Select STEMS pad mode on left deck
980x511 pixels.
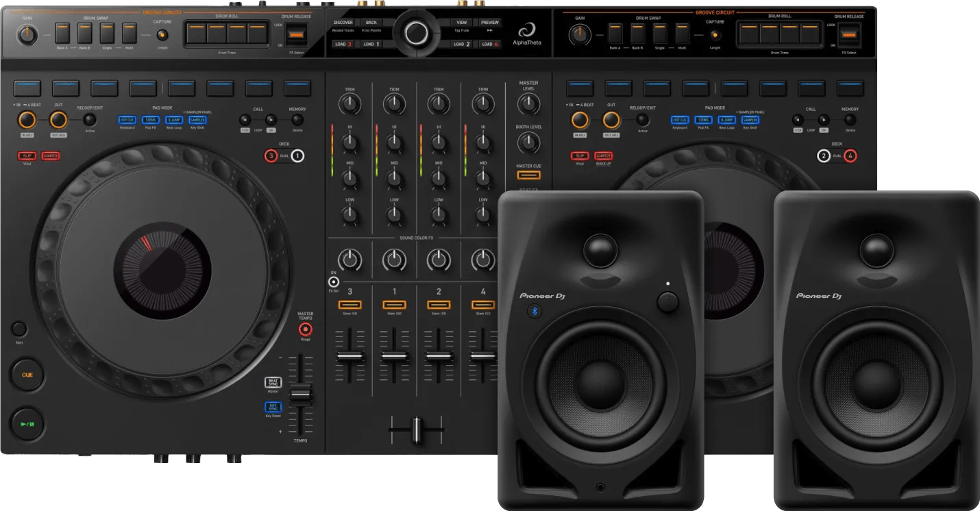(150, 120)
